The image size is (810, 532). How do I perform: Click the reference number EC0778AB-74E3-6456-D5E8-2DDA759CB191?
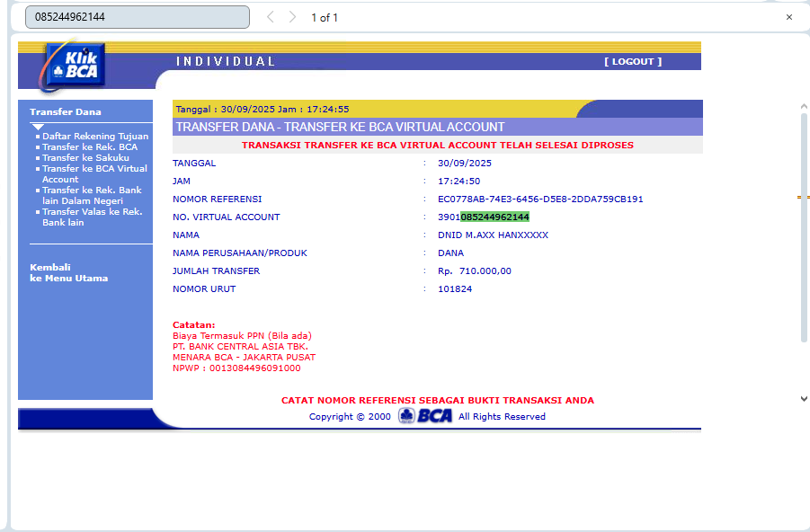click(x=540, y=199)
